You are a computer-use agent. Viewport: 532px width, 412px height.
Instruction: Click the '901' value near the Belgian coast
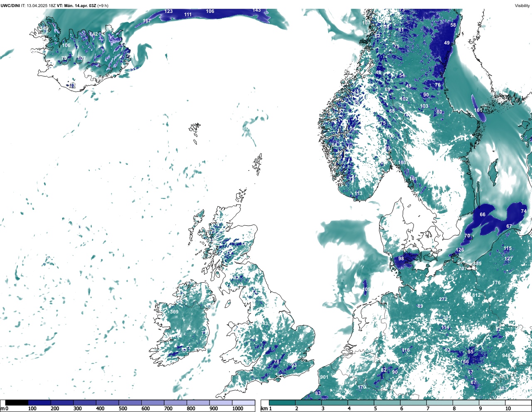tap(324, 377)
